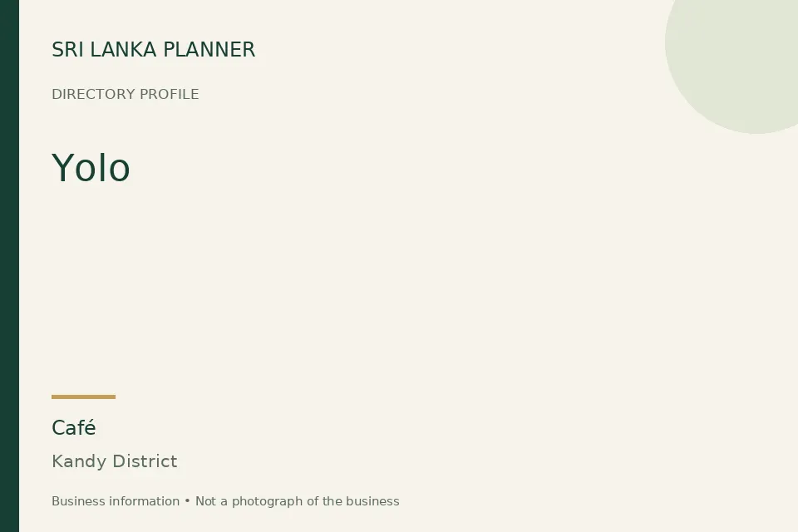Click the word PLANNER in the header

(x=209, y=50)
